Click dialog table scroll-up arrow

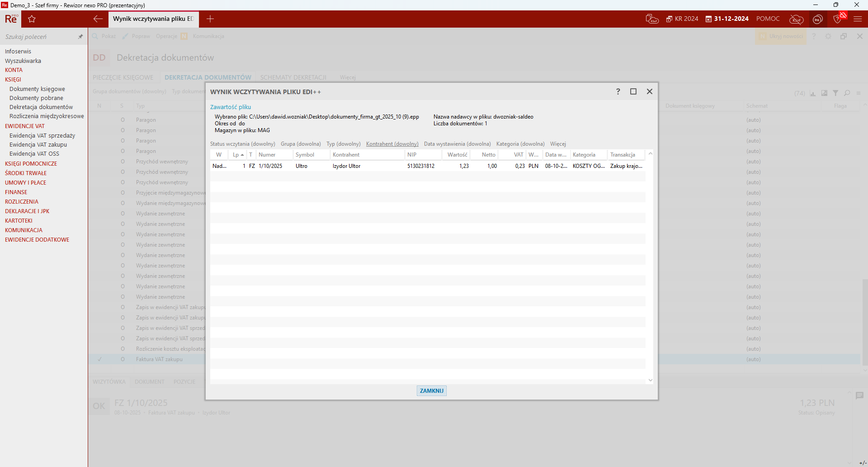pyautogui.click(x=651, y=154)
